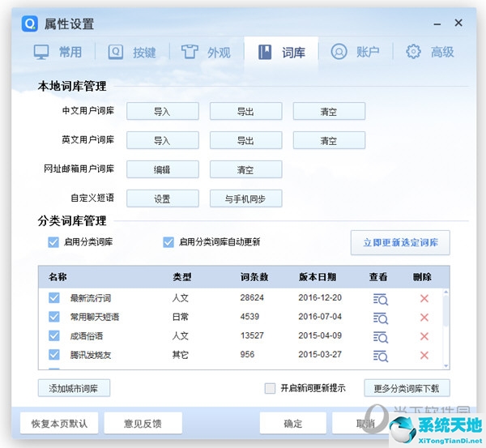This screenshot has height=448, width=486.
Task: Delete the 最新流行词 dictionary row
Action: coord(424,298)
